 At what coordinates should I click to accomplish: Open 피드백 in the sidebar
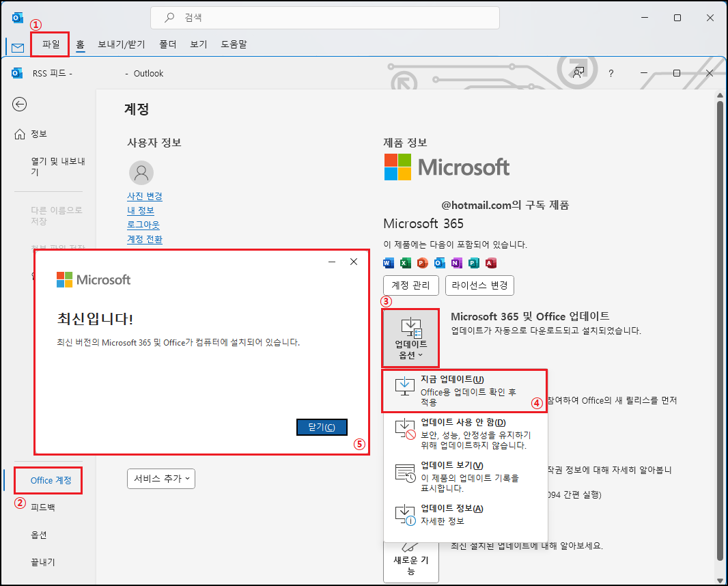point(43,507)
